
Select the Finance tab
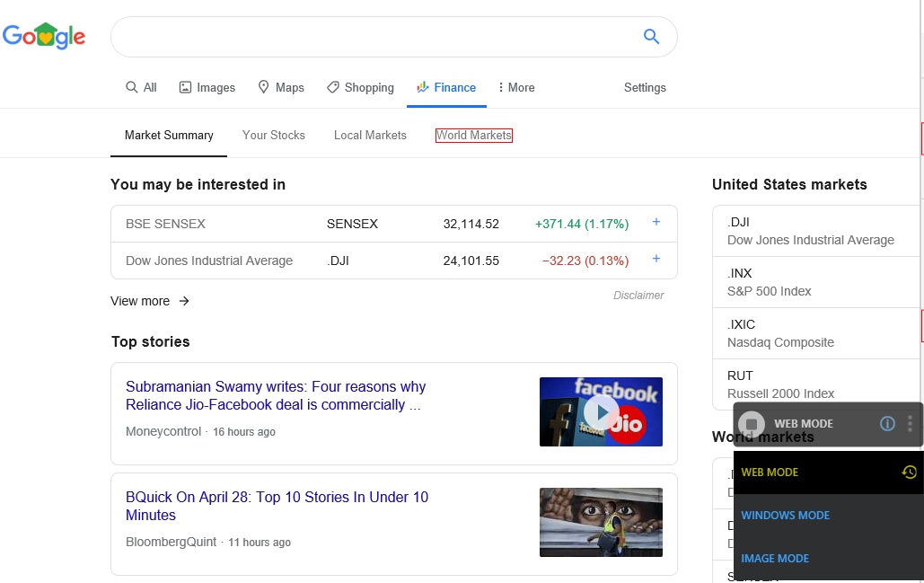(446, 87)
